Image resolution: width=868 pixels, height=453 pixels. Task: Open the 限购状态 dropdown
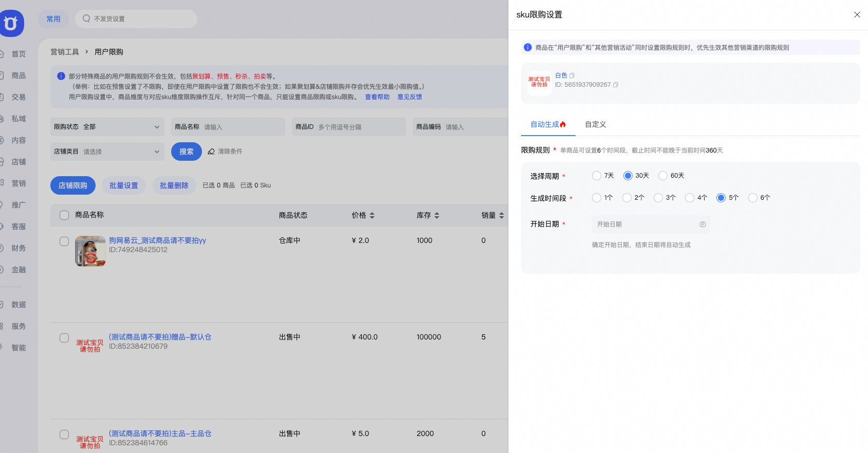coord(107,127)
